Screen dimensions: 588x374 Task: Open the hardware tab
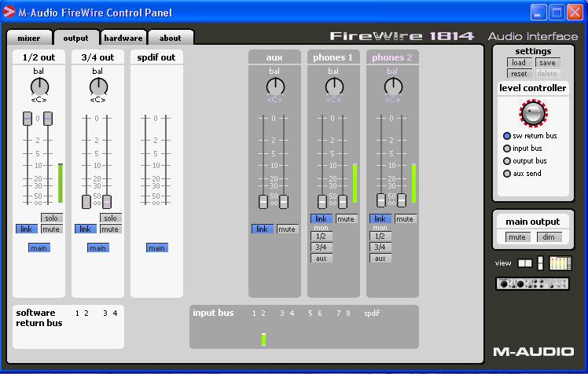point(123,38)
